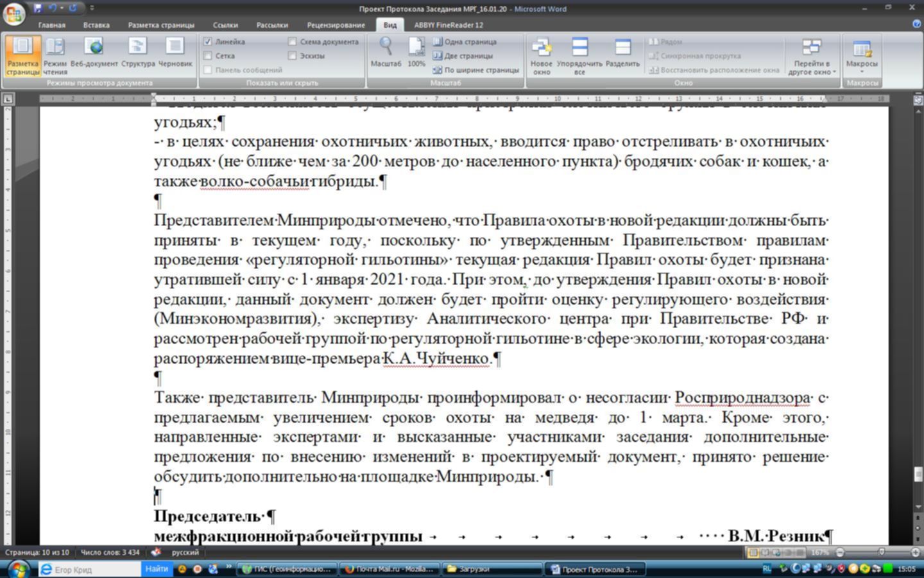Switch to Проект Протокола taskbar window
Image resolution: width=924 pixels, height=578 pixels.
(x=596, y=569)
